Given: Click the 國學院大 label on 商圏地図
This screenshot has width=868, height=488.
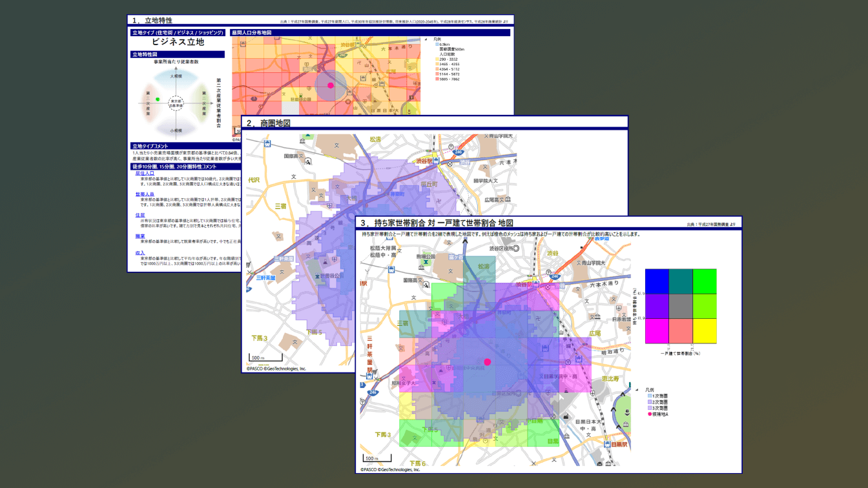Looking at the screenshot, I should click(x=484, y=181).
